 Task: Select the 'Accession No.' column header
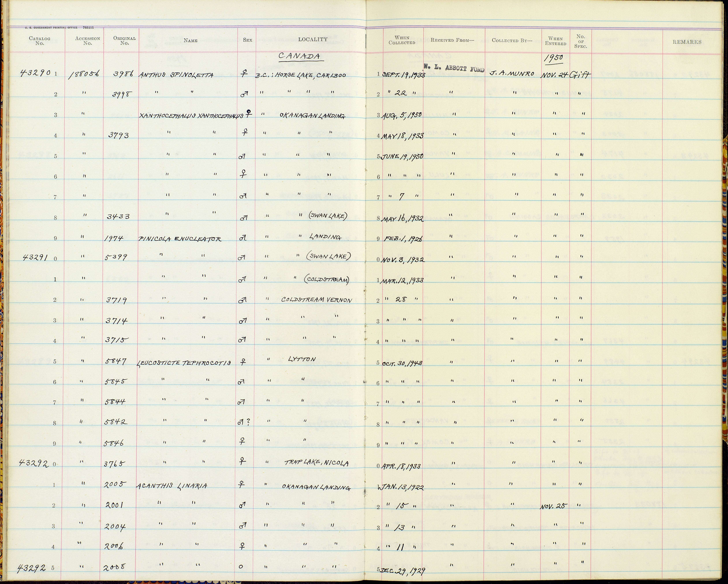tap(87, 41)
